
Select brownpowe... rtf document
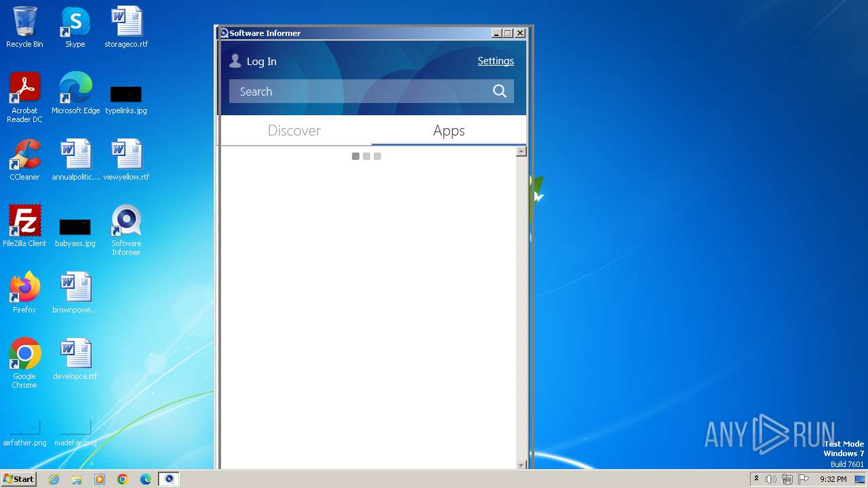75,293
